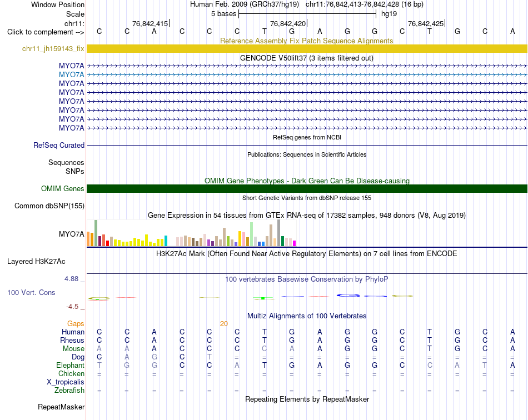528x420 pixels.
Task: Click the cyan bar in GTEx chart
Action: [x=166, y=241]
